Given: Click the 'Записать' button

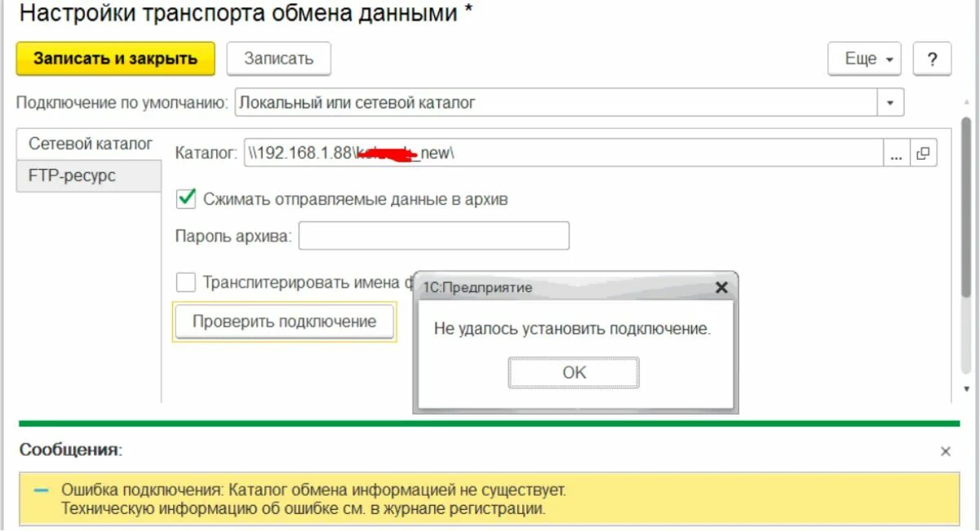Looking at the screenshot, I should tap(279, 59).
